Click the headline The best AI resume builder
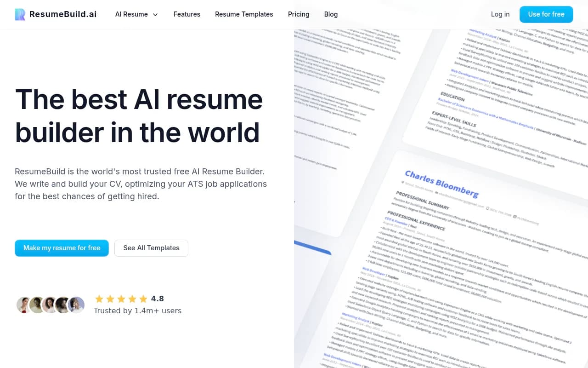588x368 pixels. pyautogui.click(x=139, y=115)
